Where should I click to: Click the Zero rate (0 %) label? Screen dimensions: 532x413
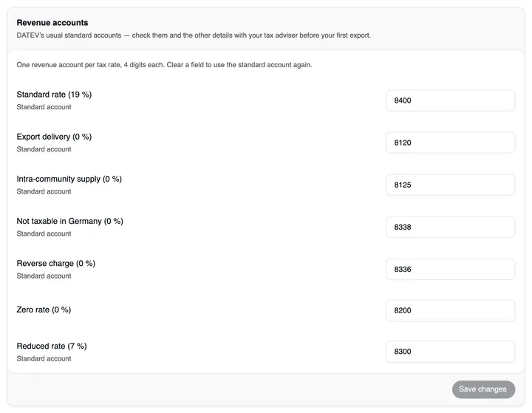[x=44, y=310]
